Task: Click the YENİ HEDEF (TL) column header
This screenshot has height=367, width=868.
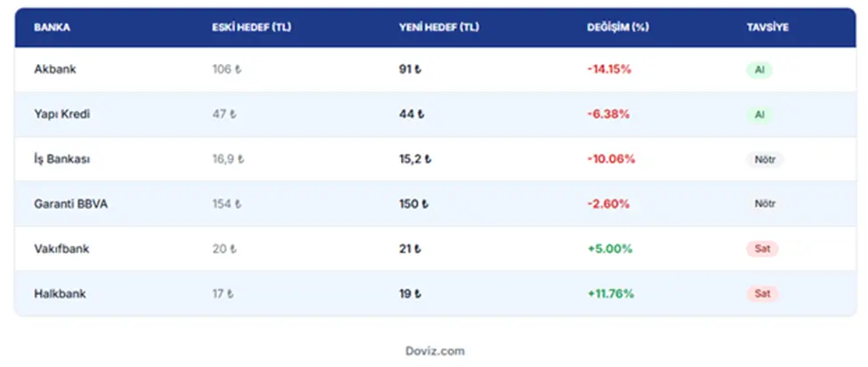Action: coord(438,28)
